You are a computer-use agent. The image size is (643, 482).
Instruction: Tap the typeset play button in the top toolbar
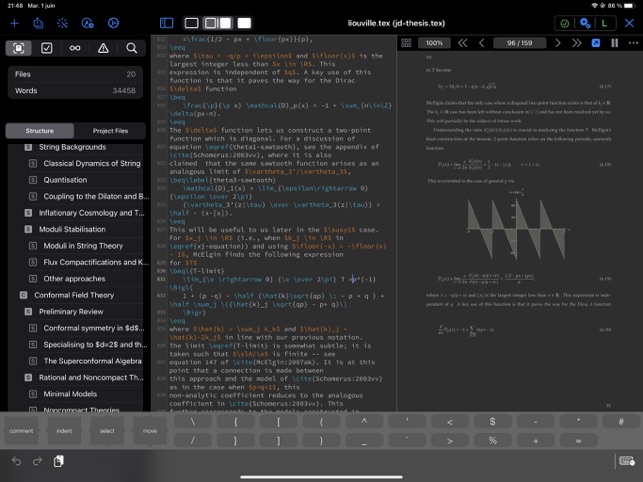[113, 22]
